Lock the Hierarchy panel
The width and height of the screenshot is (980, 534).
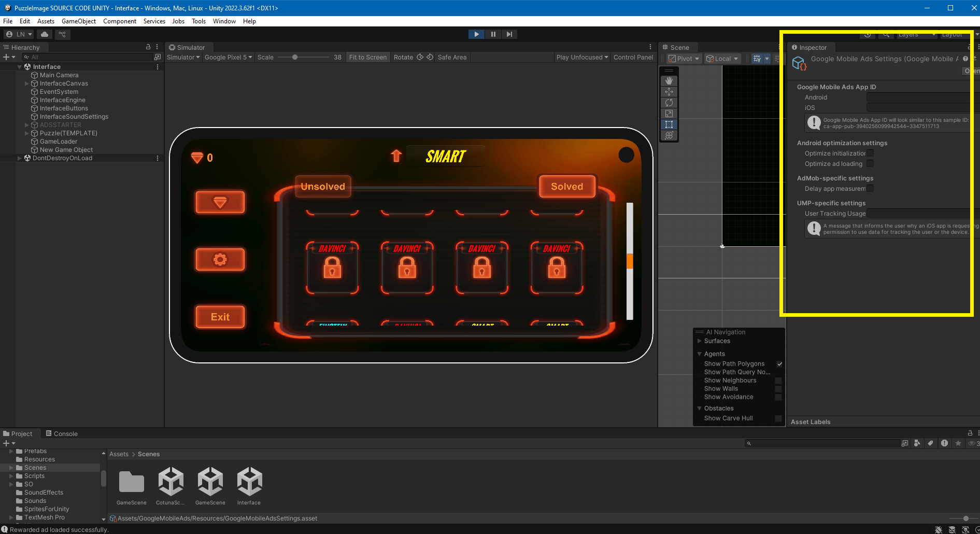[x=148, y=47]
